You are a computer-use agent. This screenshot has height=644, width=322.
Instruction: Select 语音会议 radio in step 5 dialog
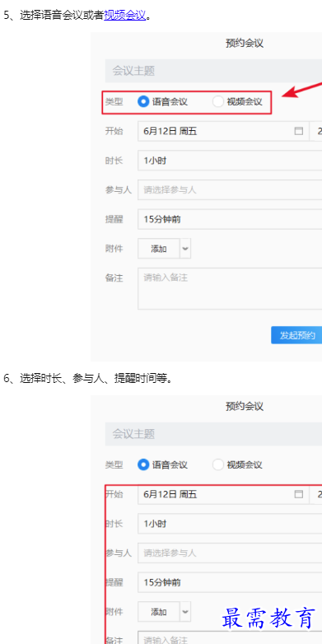[x=143, y=101]
